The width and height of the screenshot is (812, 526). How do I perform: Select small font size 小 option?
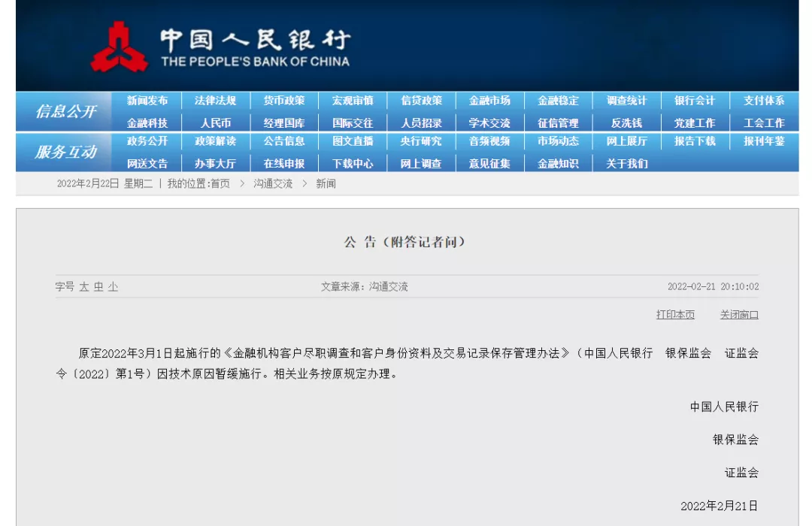114,286
